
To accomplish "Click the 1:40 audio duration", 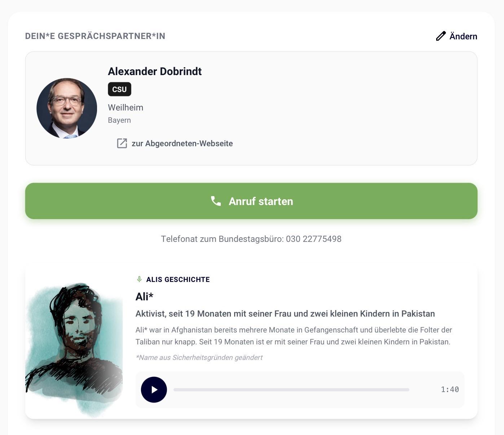I will (450, 390).
